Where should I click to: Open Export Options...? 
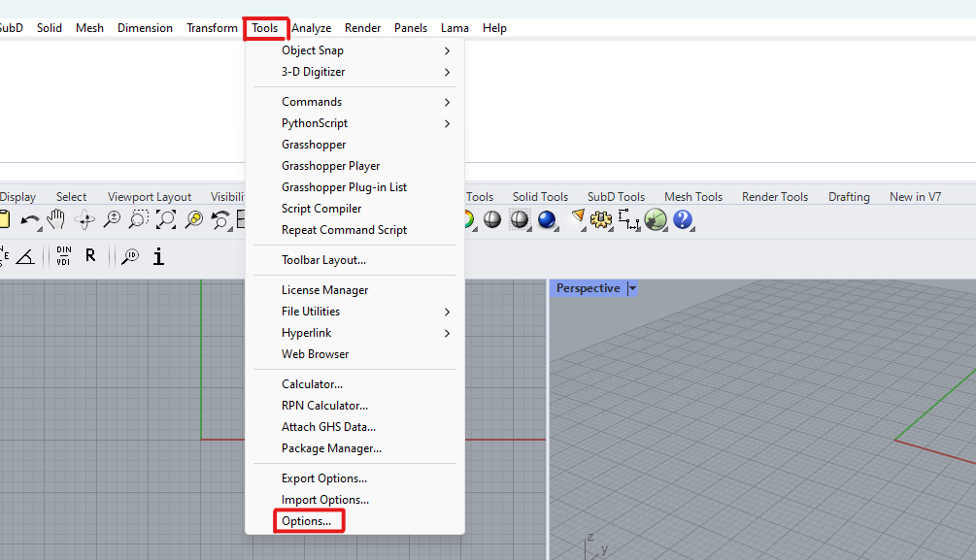tap(324, 478)
